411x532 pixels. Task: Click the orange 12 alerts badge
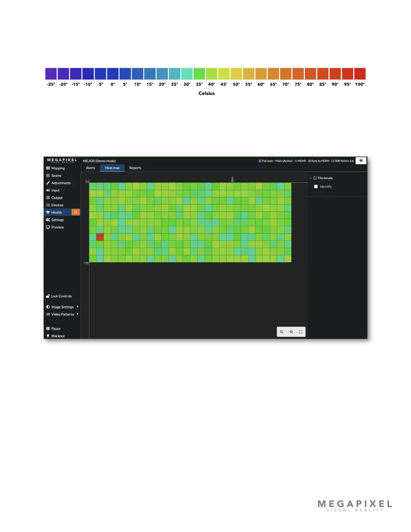(x=76, y=212)
